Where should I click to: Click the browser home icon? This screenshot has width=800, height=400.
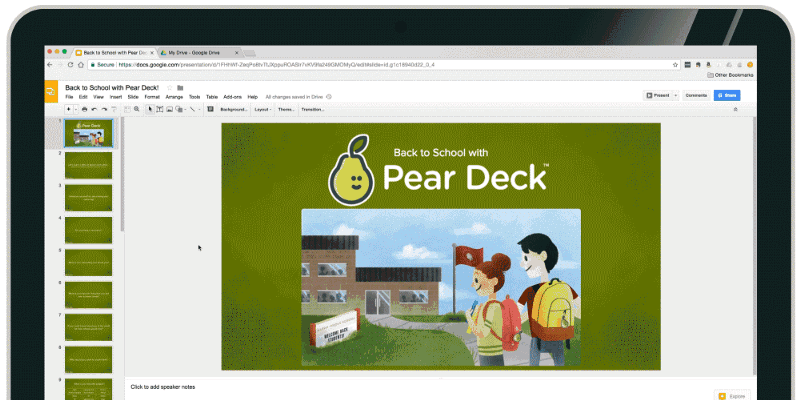pyautogui.click(x=81, y=65)
